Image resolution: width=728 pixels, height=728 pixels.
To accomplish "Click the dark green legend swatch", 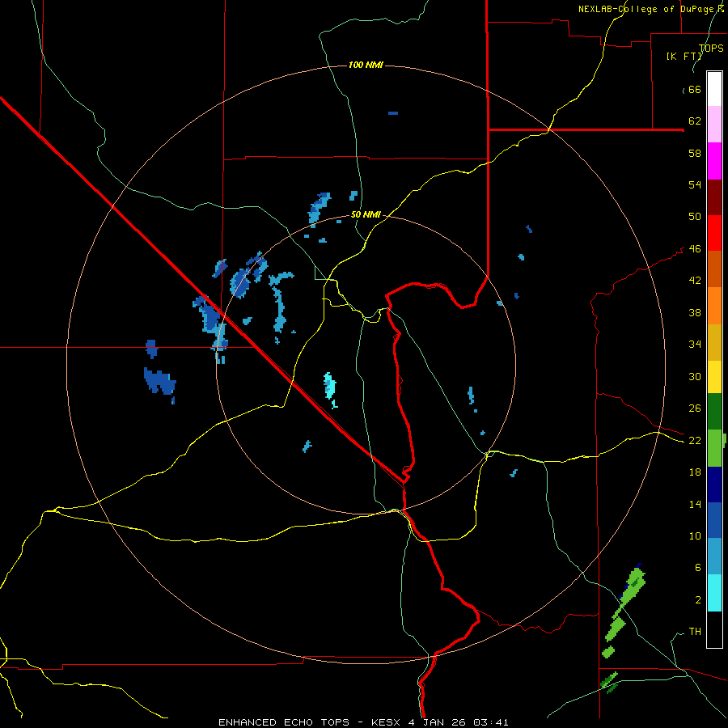I will (x=714, y=412).
